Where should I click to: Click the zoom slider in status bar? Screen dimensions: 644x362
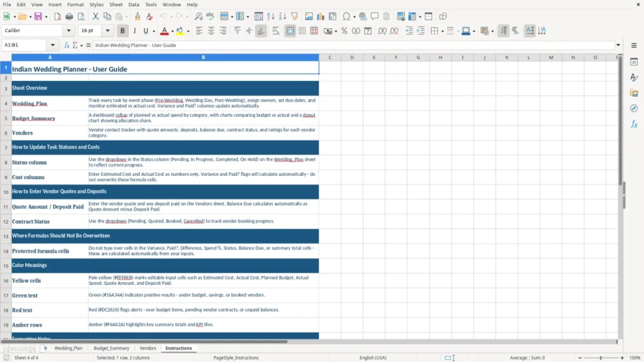click(601, 358)
